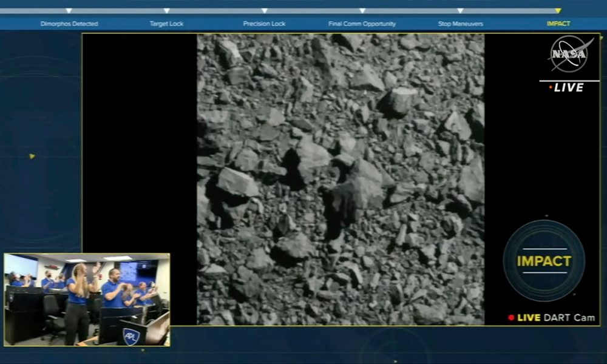The height and width of the screenshot is (364, 607).
Task: Click the mission progress bar at the top
Action: (303, 10)
